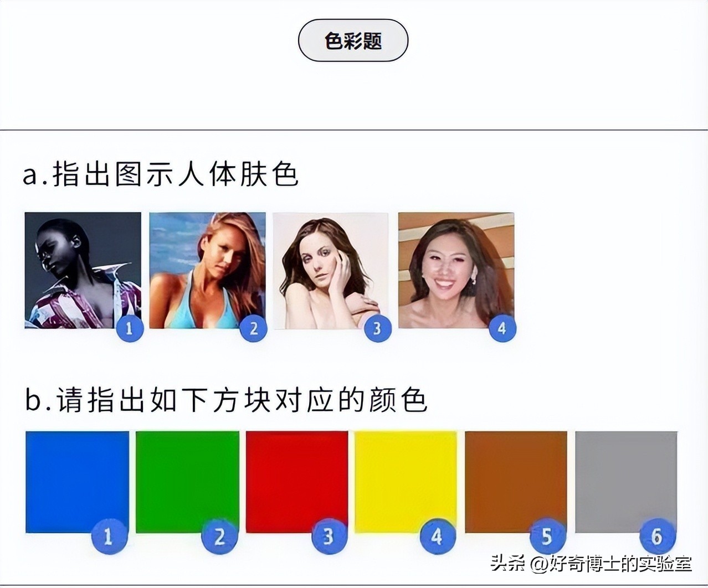Click badge 3 on the red square
Image resolution: width=708 pixels, height=588 pixels.
(328, 536)
